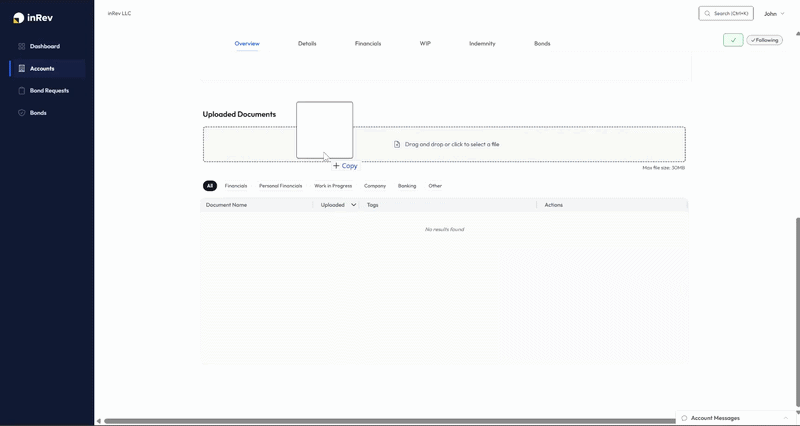Image resolution: width=800 pixels, height=426 pixels.
Task: Open the WIP tab
Action: pos(425,43)
